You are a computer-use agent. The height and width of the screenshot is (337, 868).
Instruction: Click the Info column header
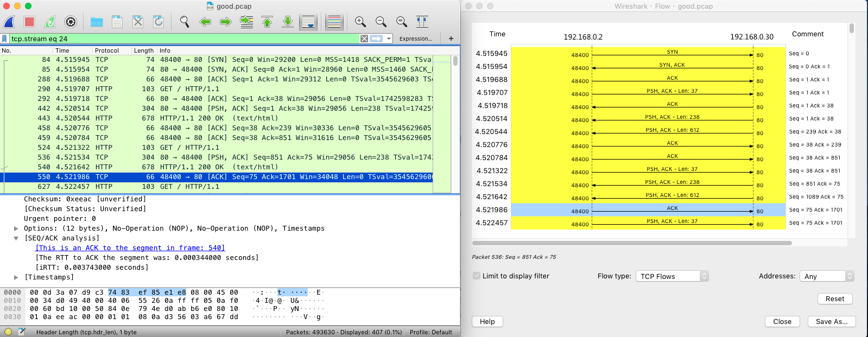click(x=165, y=50)
